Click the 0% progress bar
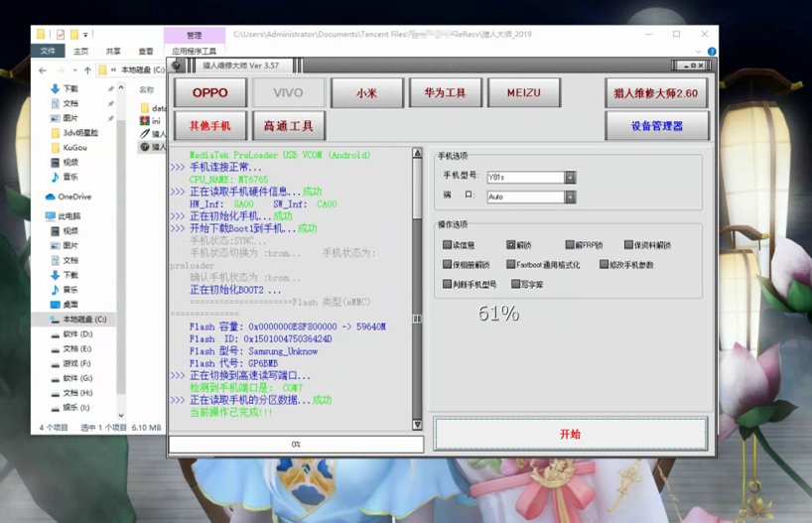 (x=296, y=445)
